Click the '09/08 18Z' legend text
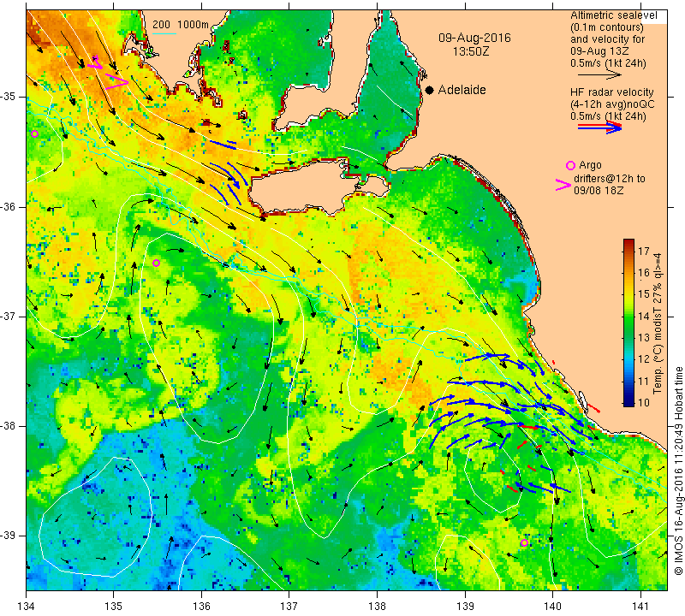The width and height of the screenshot is (685, 616). 598,190
